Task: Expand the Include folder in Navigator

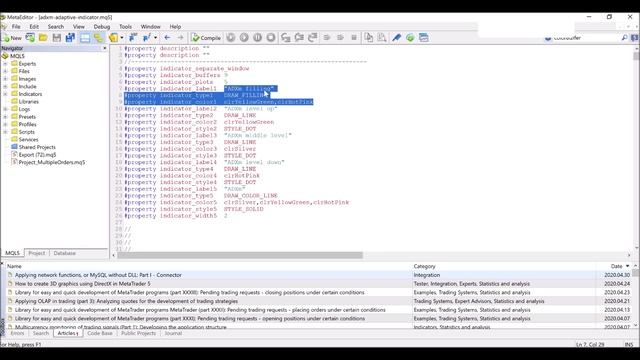Action: 5,86
